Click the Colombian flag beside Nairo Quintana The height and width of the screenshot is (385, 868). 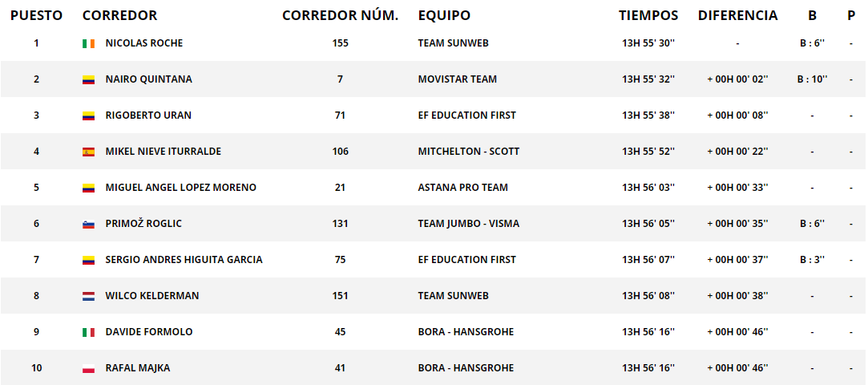pyautogui.click(x=89, y=79)
